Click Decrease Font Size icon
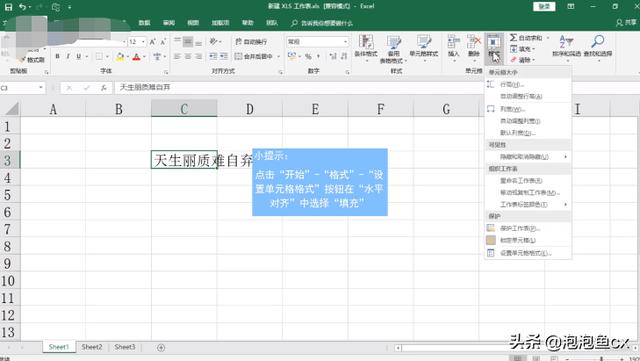640x361 pixels. point(163,42)
